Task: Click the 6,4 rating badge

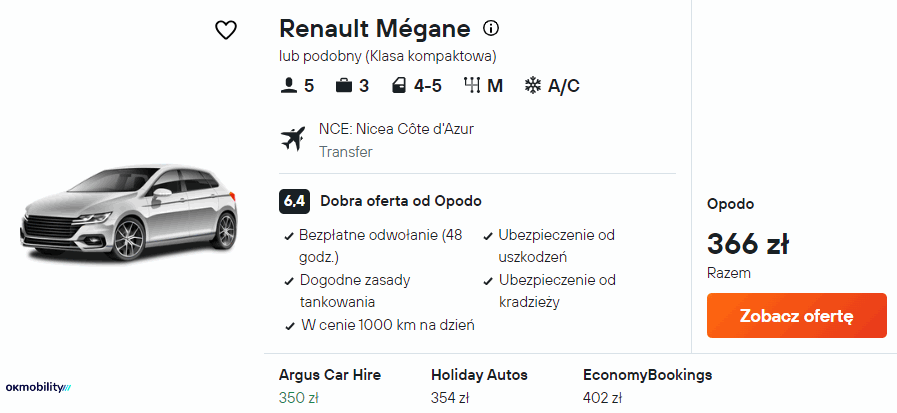Action: 294,201
